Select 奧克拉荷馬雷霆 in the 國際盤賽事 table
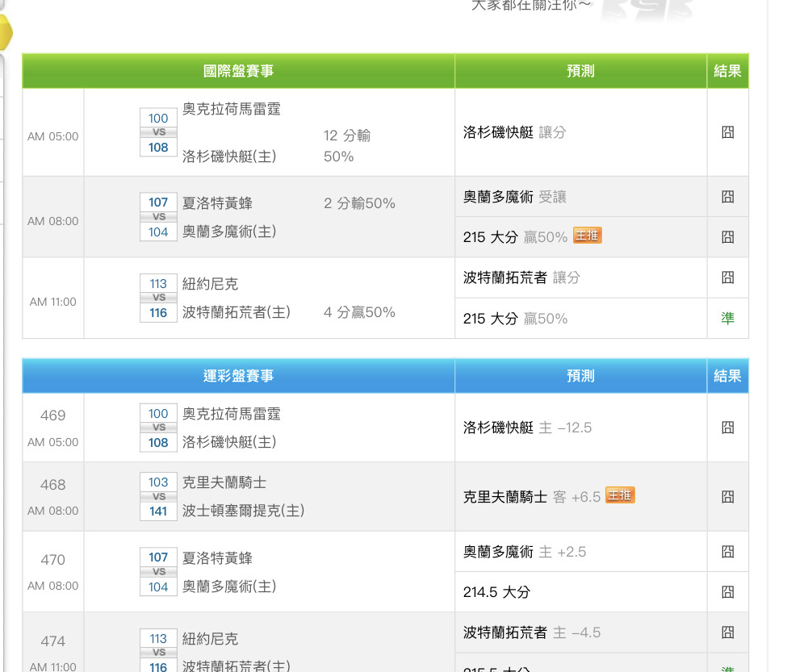Image resolution: width=787 pixels, height=672 pixels. click(x=232, y=109)
